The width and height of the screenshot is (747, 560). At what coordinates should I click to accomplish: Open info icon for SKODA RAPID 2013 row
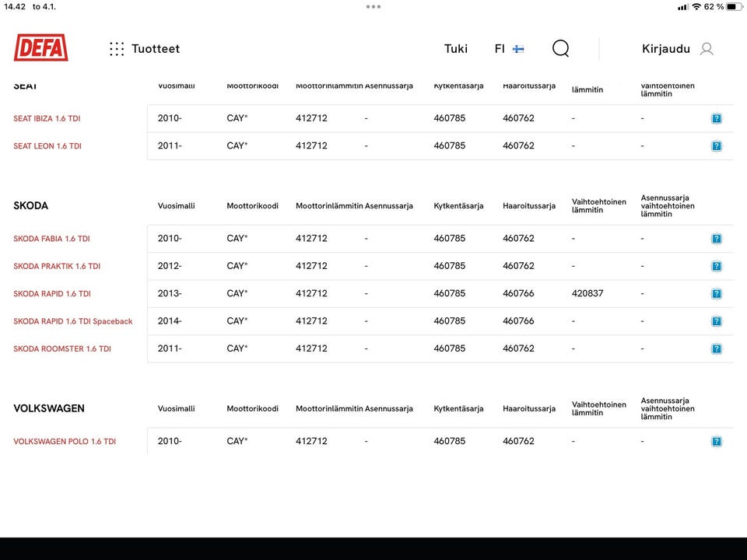(717, 294)
